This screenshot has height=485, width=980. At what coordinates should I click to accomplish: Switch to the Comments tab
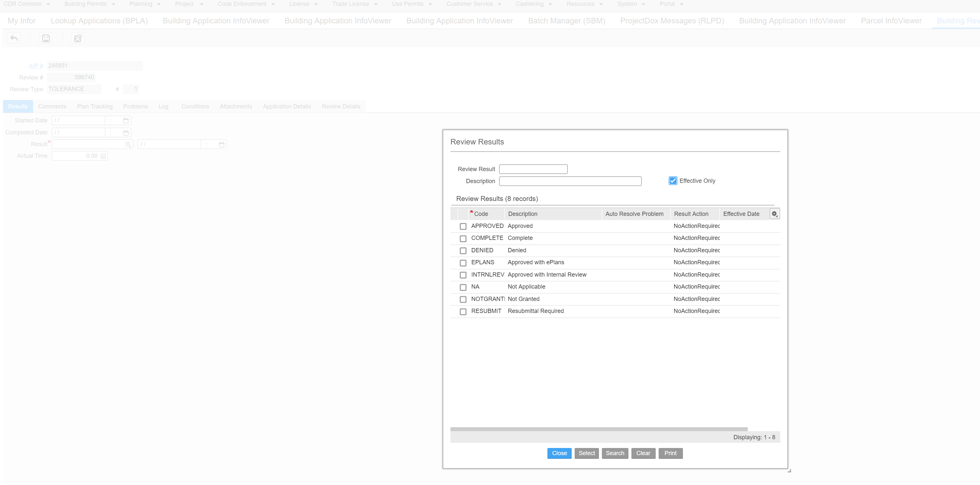(52, 106)
